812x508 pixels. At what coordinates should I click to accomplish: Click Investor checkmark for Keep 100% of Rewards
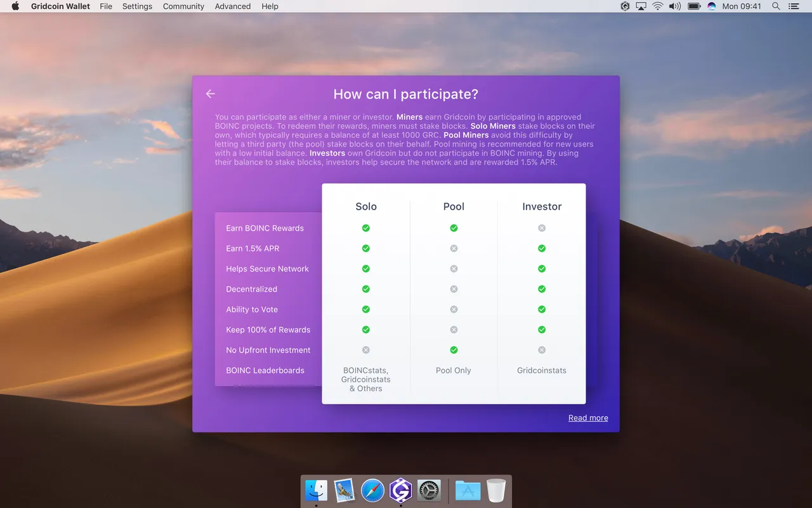[x=542, y=330]
